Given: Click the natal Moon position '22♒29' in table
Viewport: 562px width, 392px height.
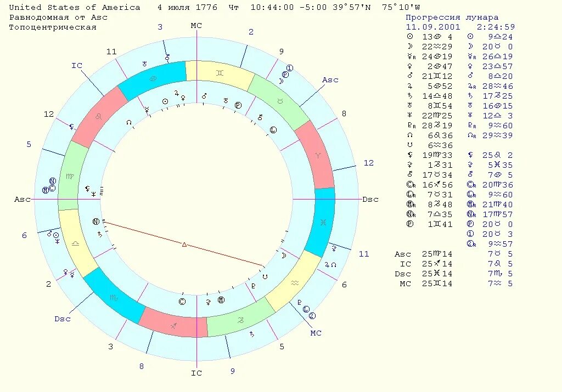Looking at the screenshot, I should click(x=437, y=47).
